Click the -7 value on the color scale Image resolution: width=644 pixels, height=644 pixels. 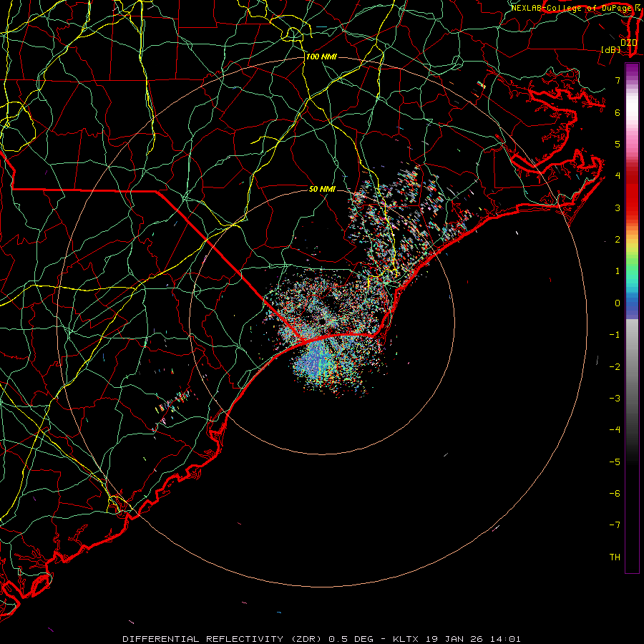(615, 525)
